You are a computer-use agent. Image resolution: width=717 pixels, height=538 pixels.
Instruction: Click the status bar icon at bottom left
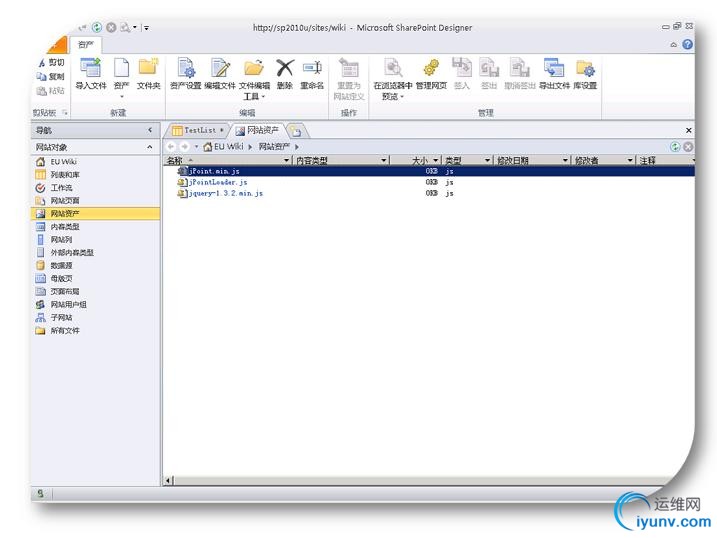(x=41, y=494)
